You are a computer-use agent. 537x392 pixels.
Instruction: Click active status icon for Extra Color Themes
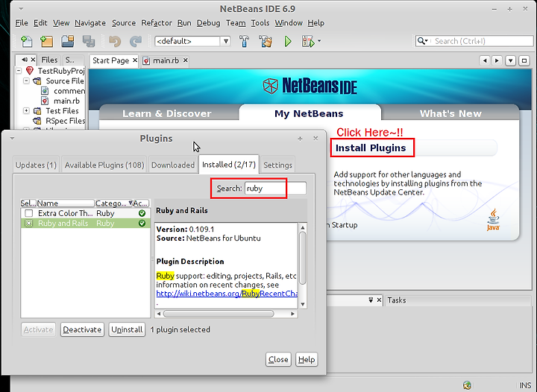point(142,213)
